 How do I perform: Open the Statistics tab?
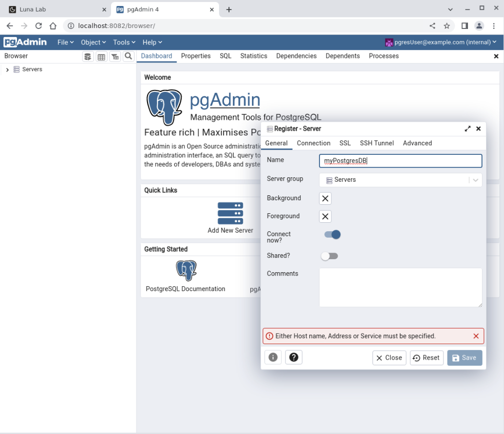coord(253,56)
